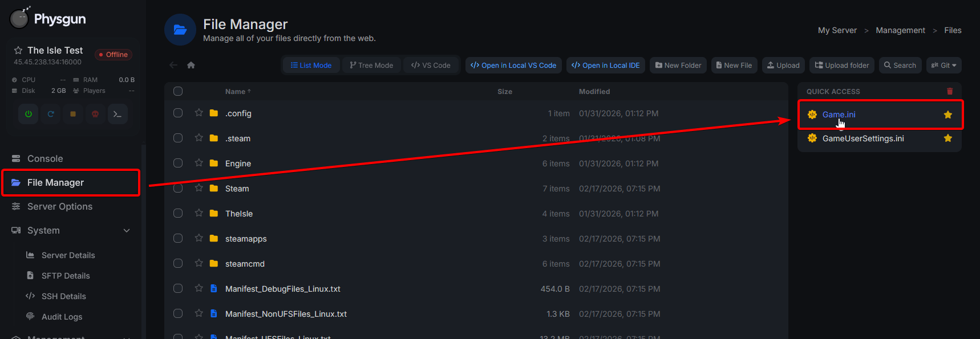Viewport: 980px width, 339px height.
Task: Toggle the select-all files checkbox
Action: tap(178, 91)
